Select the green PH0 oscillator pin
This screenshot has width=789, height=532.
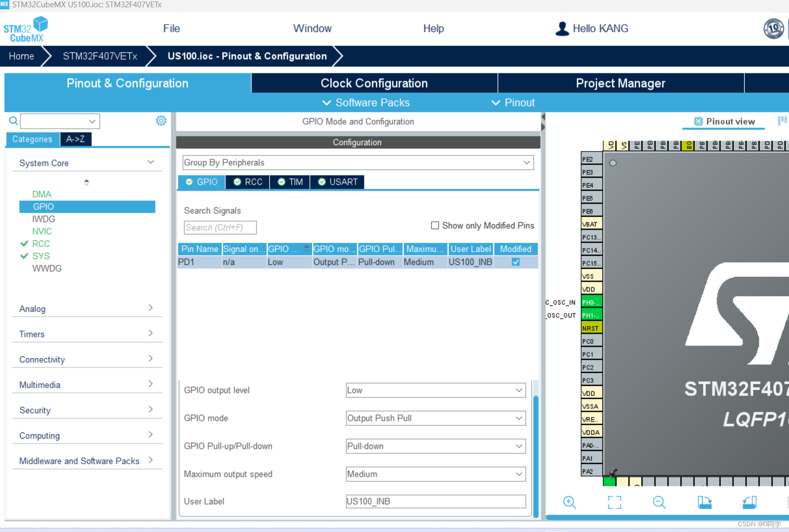(x=592, y=302)
